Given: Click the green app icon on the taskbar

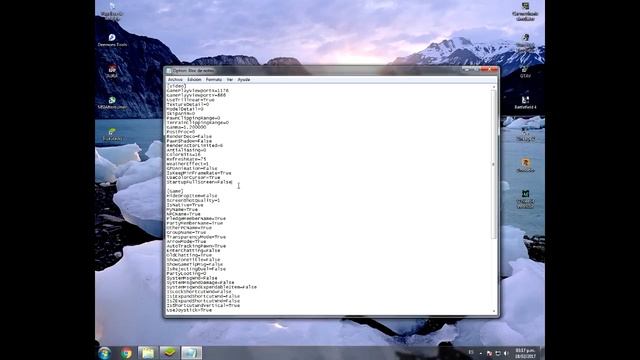Looking at the screenshot, I should (x=169, y=353).
